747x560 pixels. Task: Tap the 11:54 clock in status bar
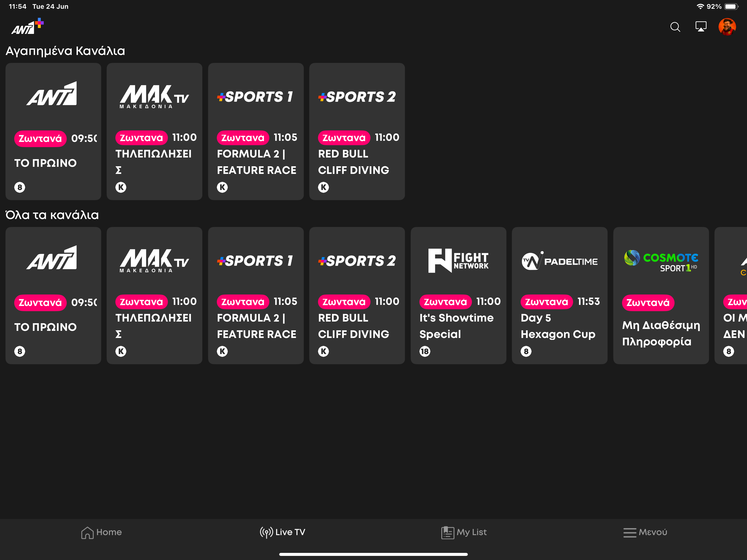point(17,6)
